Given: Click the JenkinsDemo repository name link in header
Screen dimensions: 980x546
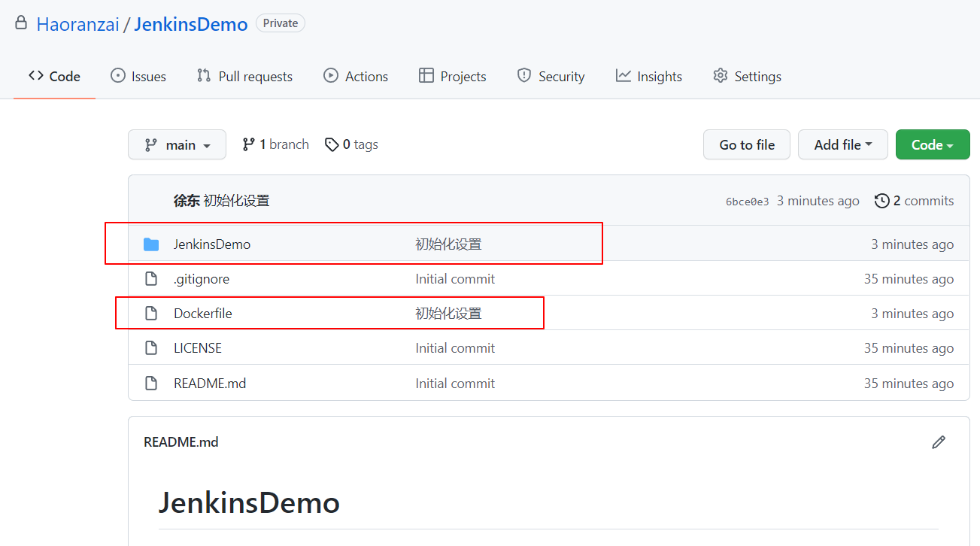Looking at the screenshot, I should 191,24.
